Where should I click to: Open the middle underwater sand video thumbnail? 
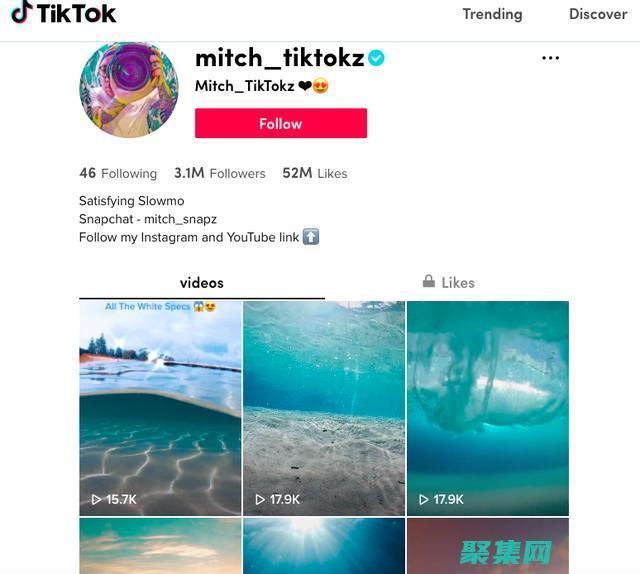coord(324,408)
